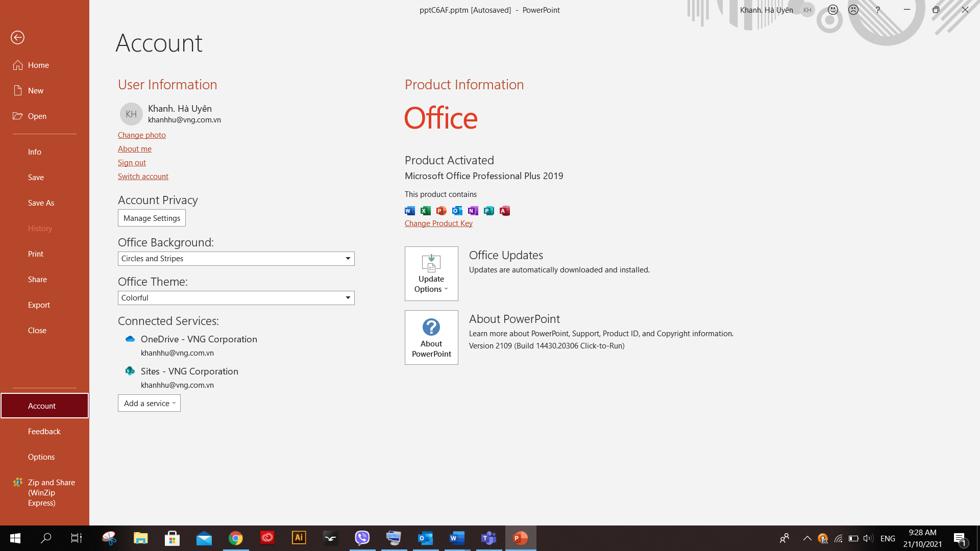The width and height of the screenshot is (980, 551).
Task: Show hidden system tray icons
Action: click(807, 538)
